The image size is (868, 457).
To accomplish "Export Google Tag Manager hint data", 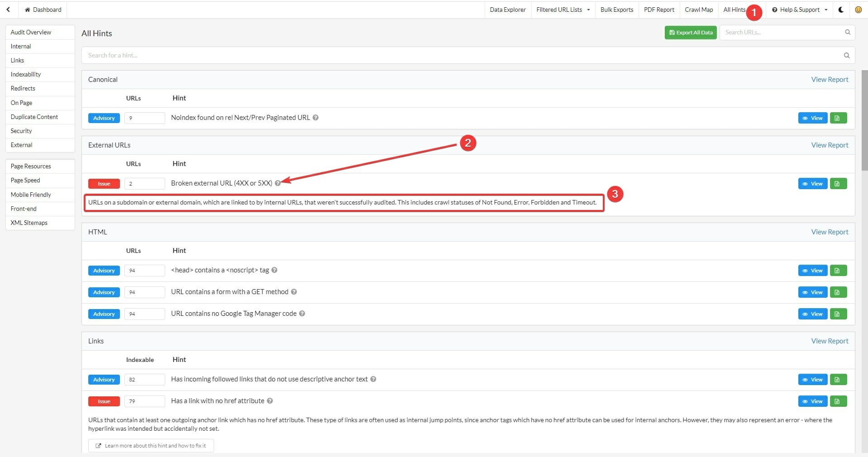I will tap(838, 314).
